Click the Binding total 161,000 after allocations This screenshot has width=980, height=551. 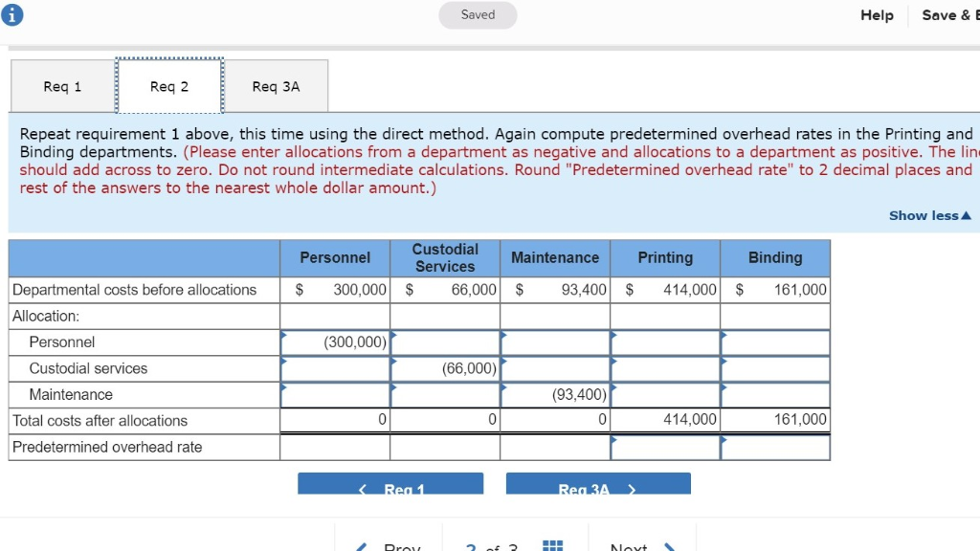click(800, 419)
